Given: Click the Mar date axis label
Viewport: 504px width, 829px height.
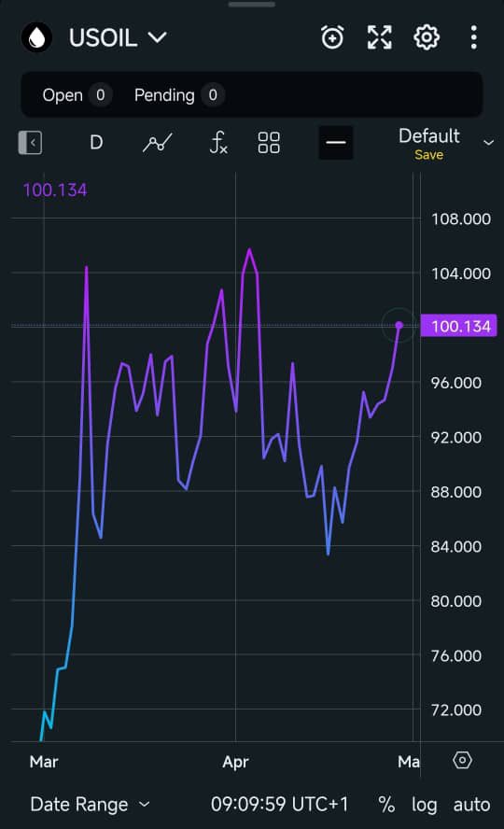Looking at the screenshot, I should tap(44, 762).
